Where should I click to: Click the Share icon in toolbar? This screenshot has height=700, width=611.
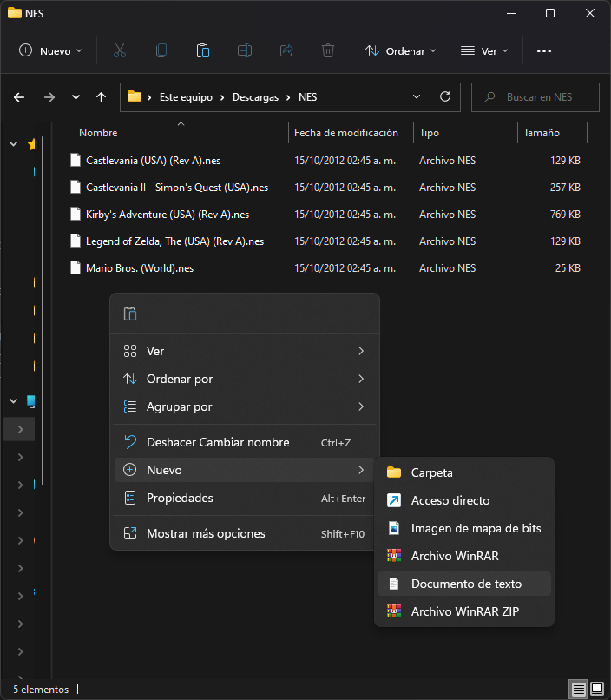point(286,51)
